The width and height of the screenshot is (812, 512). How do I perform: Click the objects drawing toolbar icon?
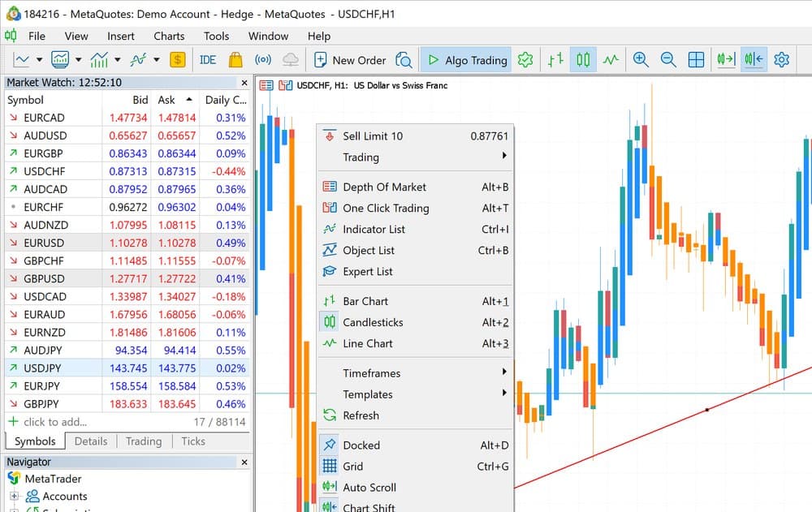tap(138, 60)
